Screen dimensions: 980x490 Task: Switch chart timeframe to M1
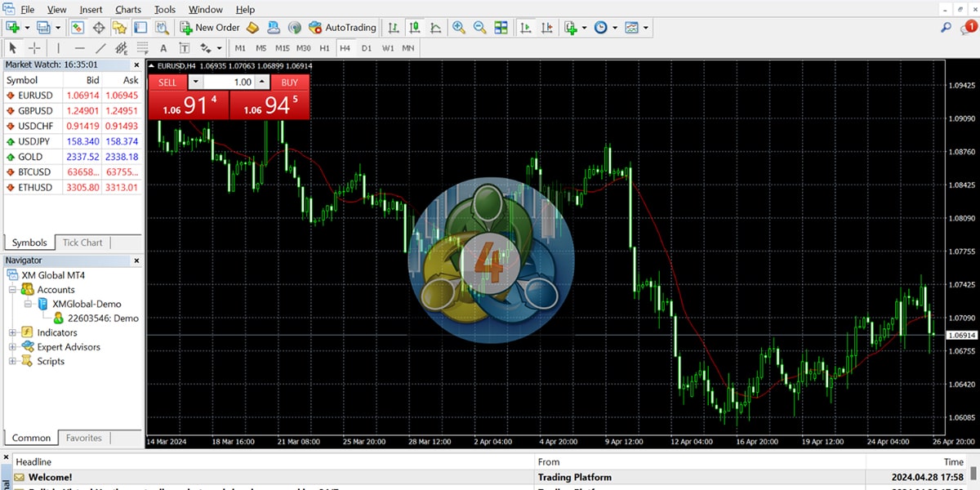point(240,48)
